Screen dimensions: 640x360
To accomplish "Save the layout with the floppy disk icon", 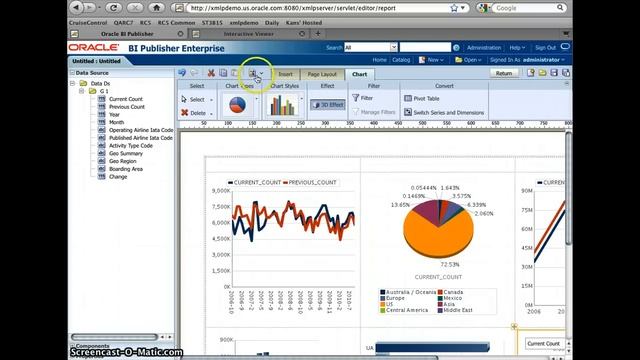I will pyautogui.click(x=554, y=73).
